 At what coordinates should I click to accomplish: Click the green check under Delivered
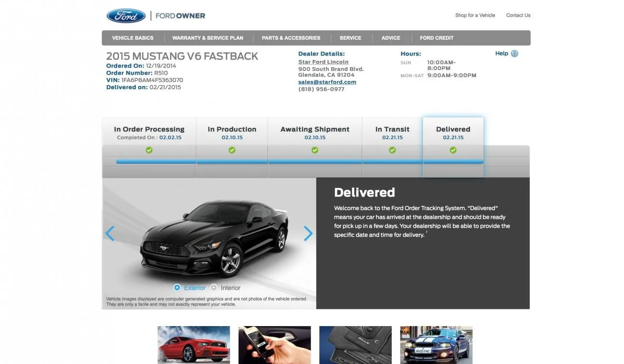click(453, 150)
